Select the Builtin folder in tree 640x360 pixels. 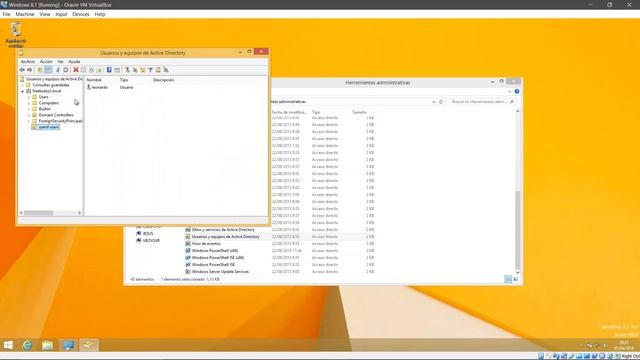[44, 109]
